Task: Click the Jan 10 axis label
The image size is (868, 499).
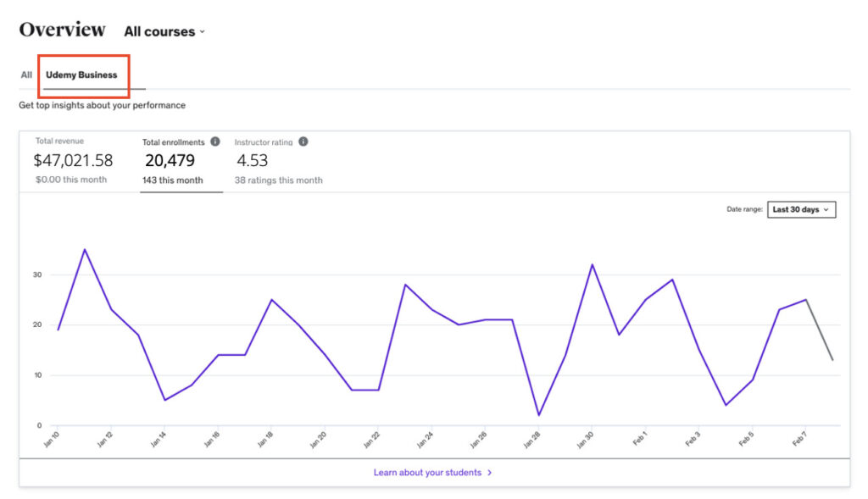Action: pos(51,439)
